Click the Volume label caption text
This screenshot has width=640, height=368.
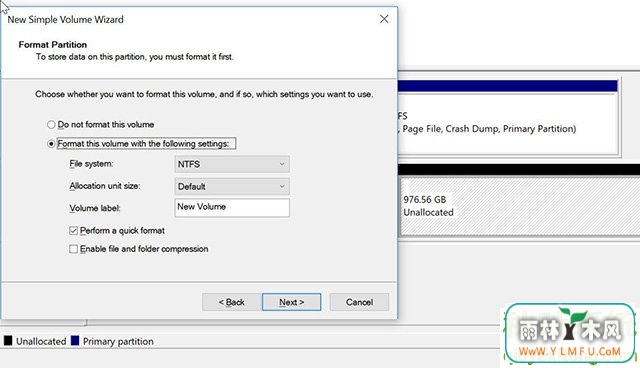pos(95,208)
